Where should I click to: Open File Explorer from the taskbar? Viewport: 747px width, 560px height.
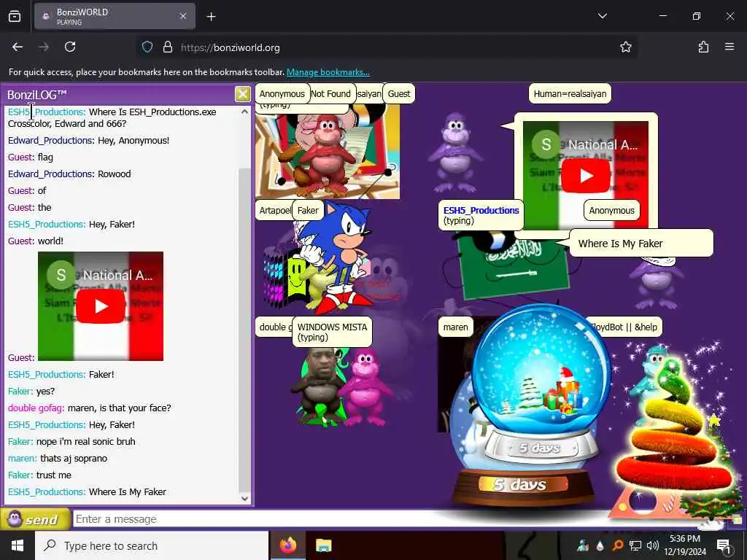pyautogui.click(x=323, y=545)
